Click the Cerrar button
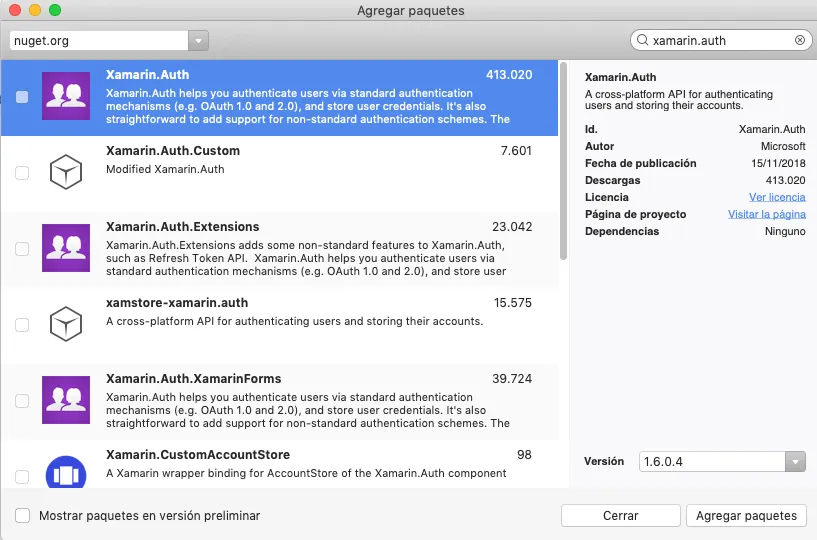Screen dimensions: 817x540 tap(621, 516)
